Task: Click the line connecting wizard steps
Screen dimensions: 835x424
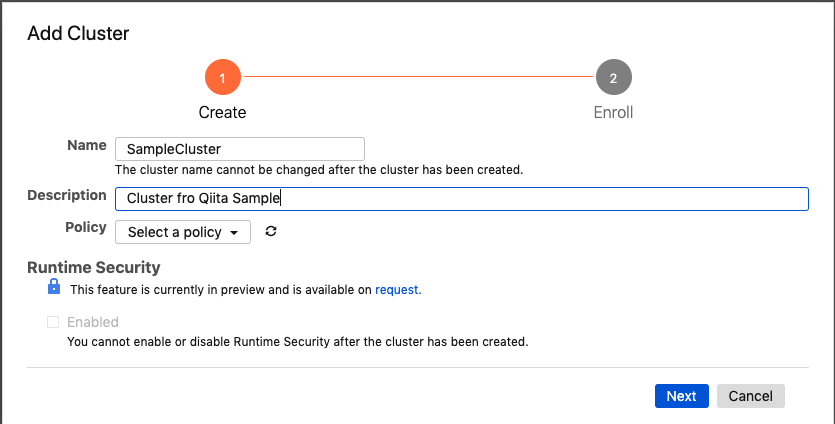Action: [418, 77]
